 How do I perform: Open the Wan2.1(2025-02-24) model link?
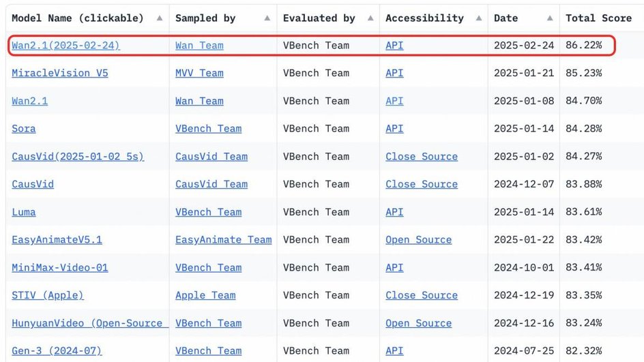(65, 45)
